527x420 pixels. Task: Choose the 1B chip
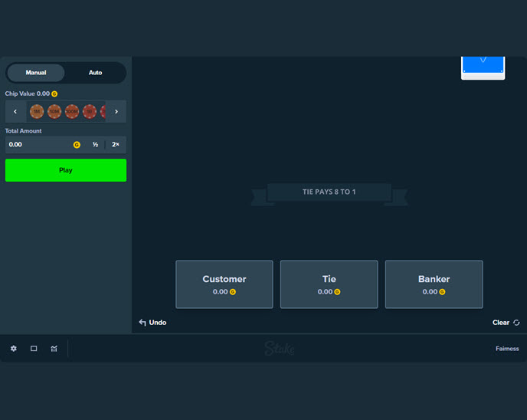point(90,111)
